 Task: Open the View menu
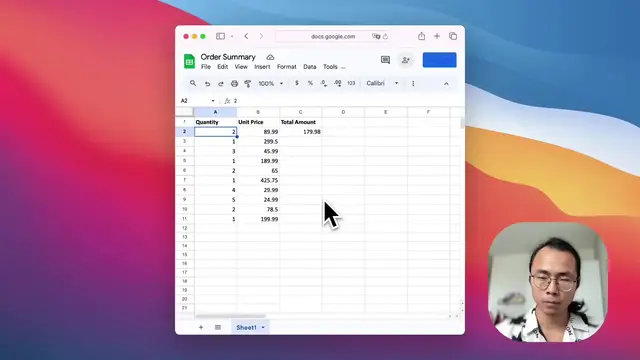(x=241, y=67)
